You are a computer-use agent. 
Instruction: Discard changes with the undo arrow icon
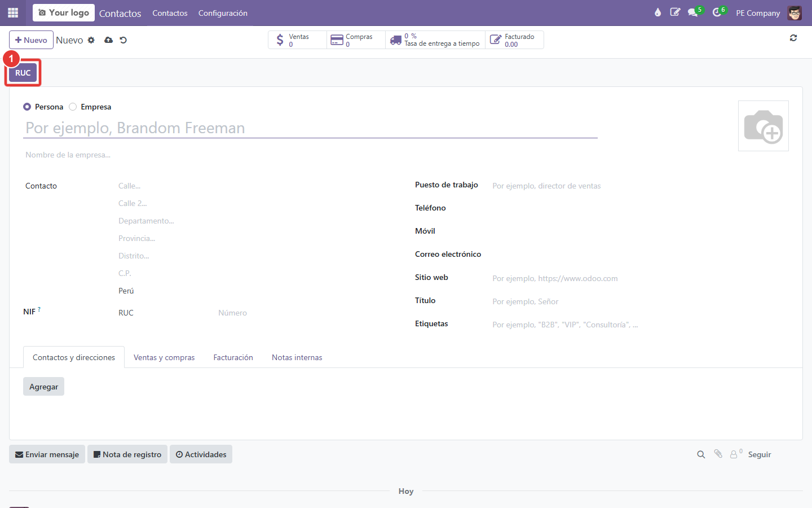coord(123,40)
